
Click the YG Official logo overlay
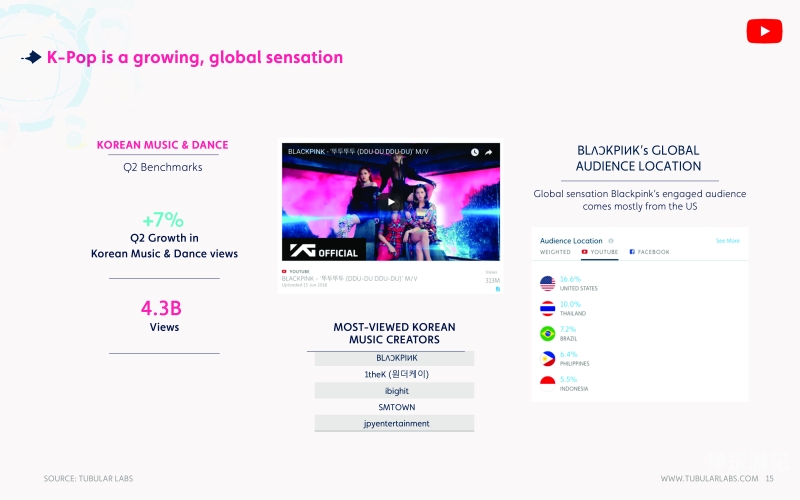[324, 250]
